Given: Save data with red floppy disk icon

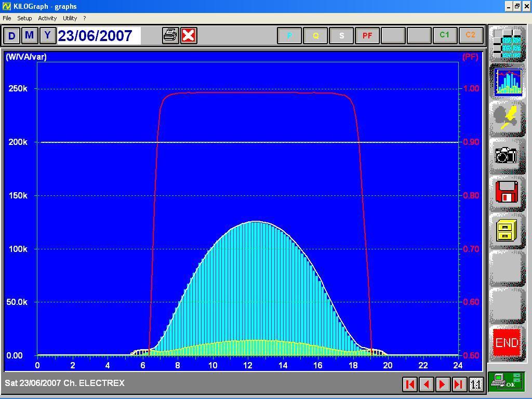Looking at the screenshot, I should [507, 193].
